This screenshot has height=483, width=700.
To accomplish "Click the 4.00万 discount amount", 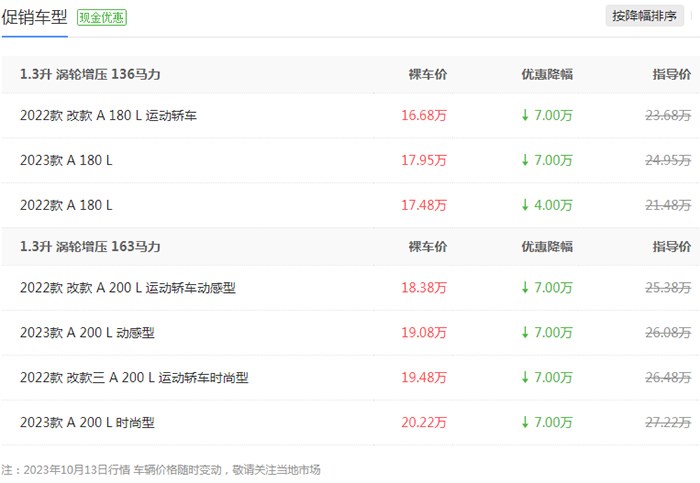I will click(x=553, y=205).
